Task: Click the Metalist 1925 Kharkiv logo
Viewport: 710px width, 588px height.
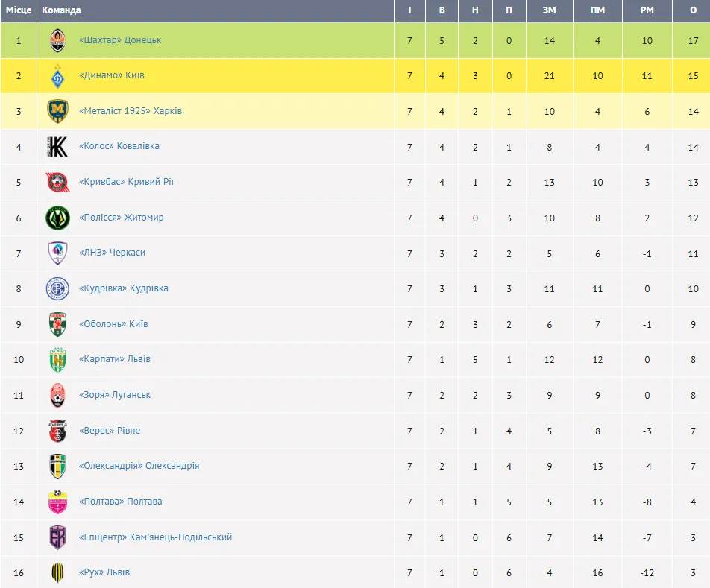Action: (x=57, y=111)
